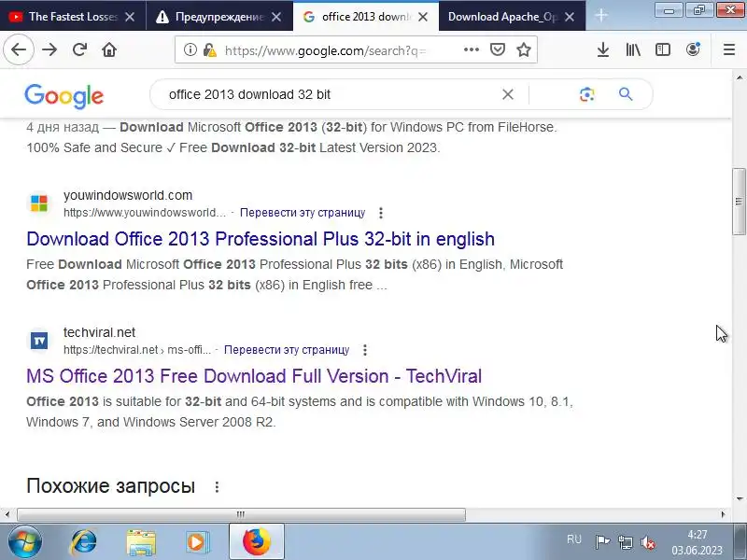Translate the youwindowsworld page
This screenshot has height=560, width=747.
coord(303,213)
